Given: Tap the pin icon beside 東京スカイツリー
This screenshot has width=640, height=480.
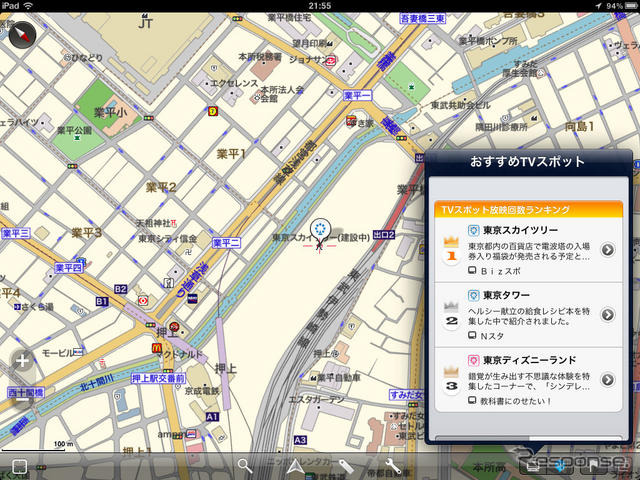Looking at the screenshot, I should click(473, 230).
